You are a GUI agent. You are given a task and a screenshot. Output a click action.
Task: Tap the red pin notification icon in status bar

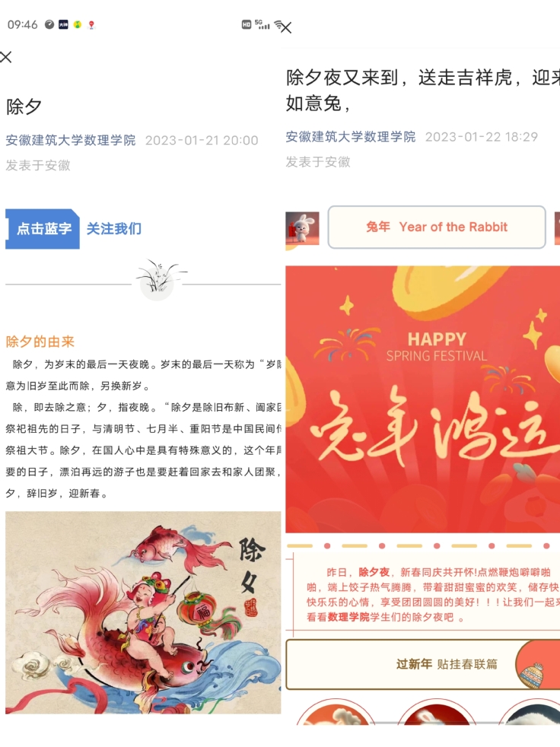(91, 25)
